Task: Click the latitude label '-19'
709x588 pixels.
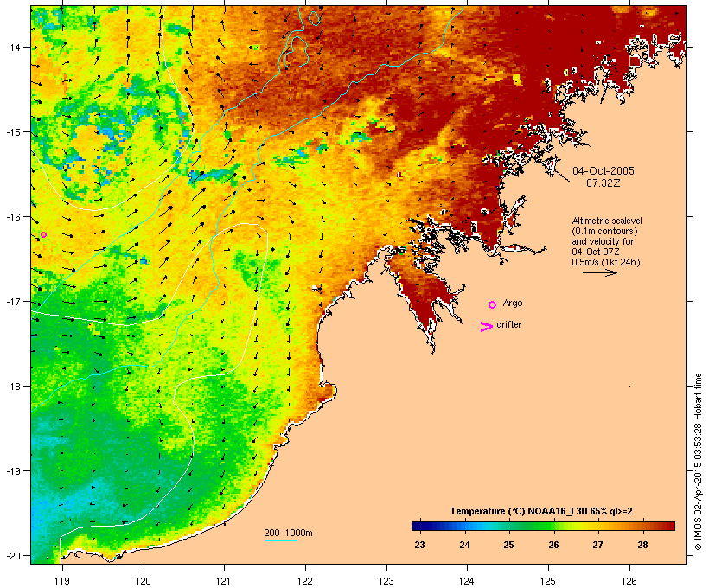Action: tap(13, 471)
